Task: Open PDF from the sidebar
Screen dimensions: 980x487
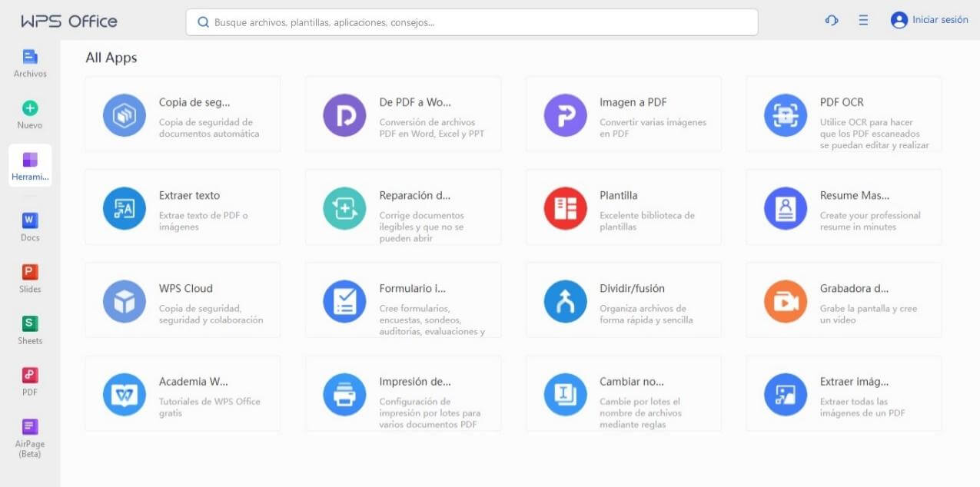Action: tap(30, 382)
